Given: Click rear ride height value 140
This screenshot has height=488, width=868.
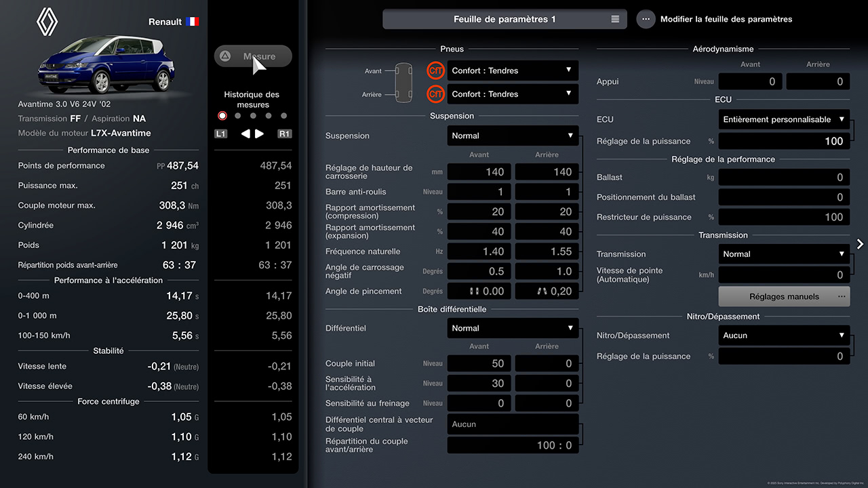Looking at the screenshot, I should pyautogui.click(x=547, y=172).
